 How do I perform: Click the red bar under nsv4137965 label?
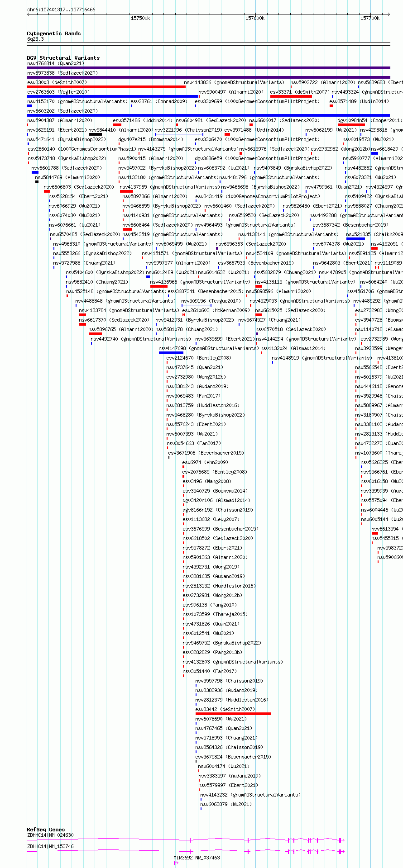point(126,191)
